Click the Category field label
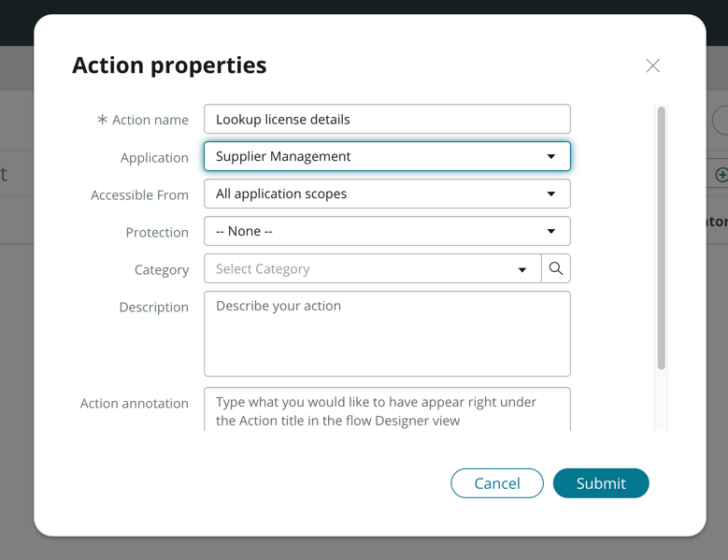The width and height of the screenshot is (728, 560). [161, 270]
